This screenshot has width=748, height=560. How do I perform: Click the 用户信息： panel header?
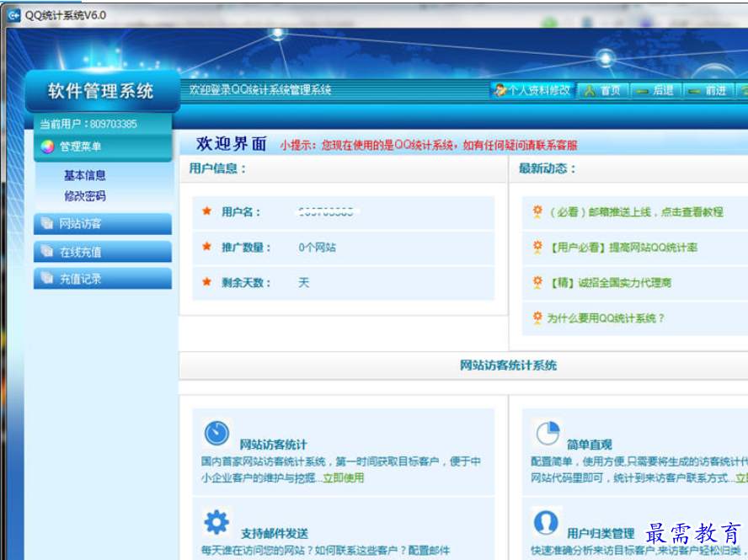pyautogui.click(x=217, y=168)
